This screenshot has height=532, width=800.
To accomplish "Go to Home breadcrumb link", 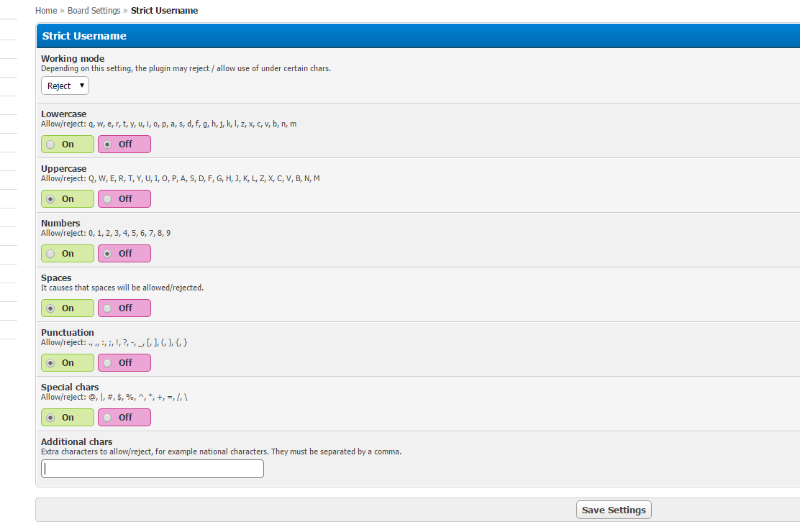I will [x=46, y=11].
